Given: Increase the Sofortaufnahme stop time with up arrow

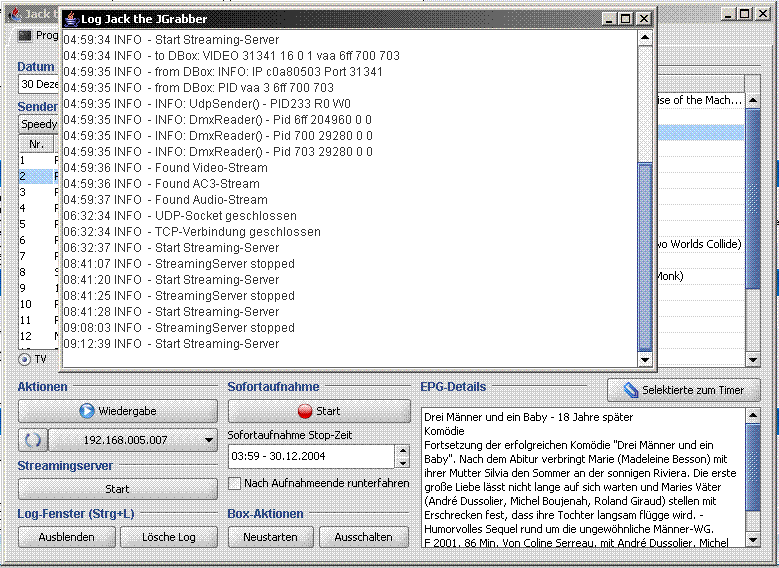Looking at the screenshot, I should [402, 451].
